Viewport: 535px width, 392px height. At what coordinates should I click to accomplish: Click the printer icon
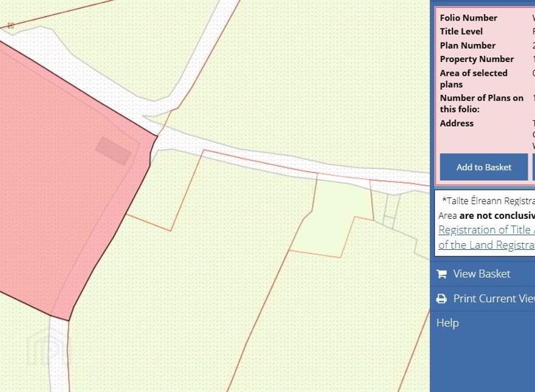coord(441,298)
